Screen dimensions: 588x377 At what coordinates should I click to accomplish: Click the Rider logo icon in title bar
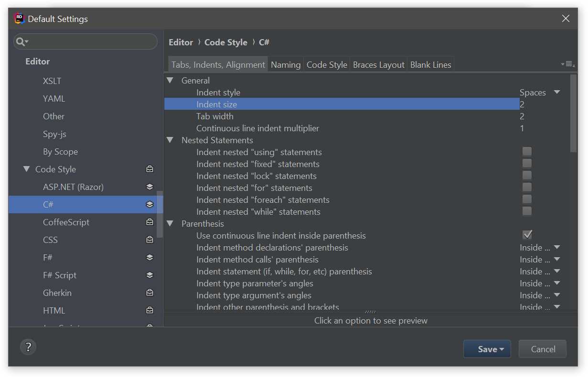19,19
